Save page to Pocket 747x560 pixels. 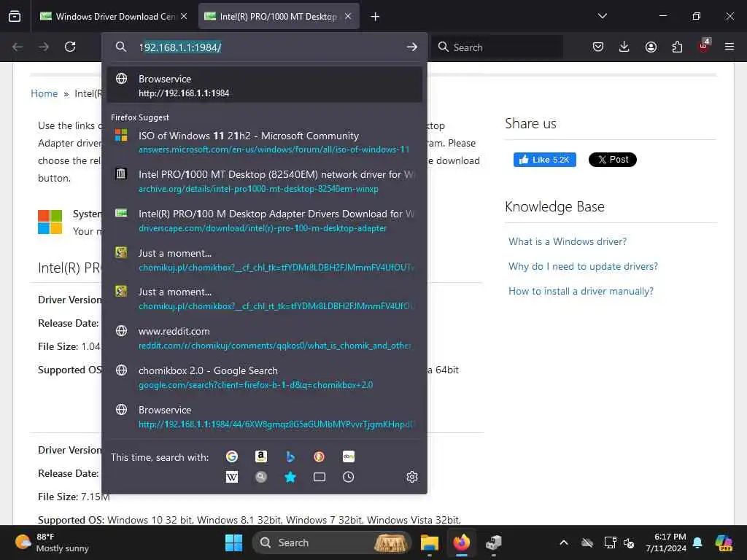coord(598,47)
